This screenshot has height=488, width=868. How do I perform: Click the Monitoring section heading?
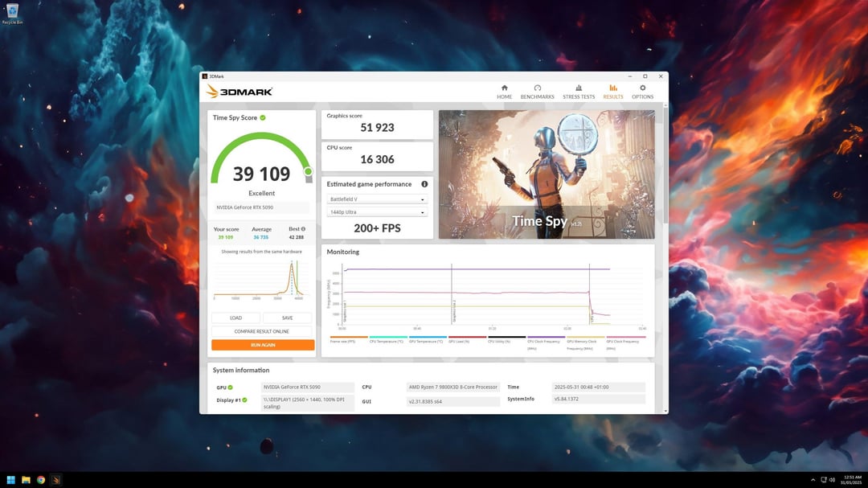tap(342, 252)
